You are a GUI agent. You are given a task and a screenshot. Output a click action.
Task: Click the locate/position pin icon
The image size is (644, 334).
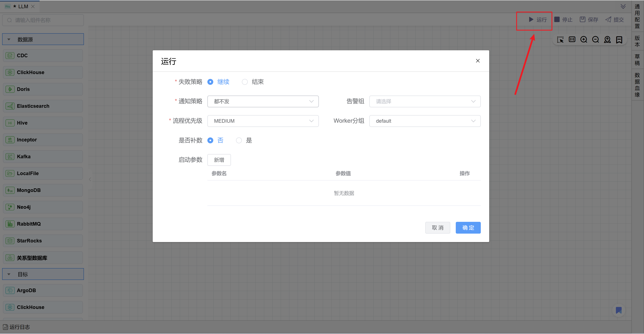pyautogui.click(x=607, y=40)
